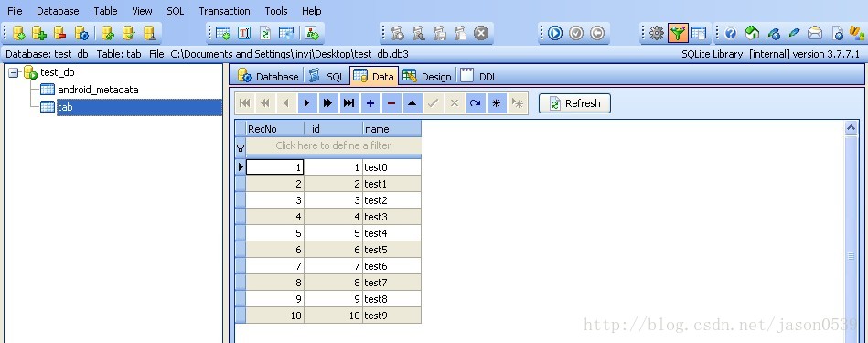This screenshot has width=868, height=343.
Task: Click the envelope email icon
Action: click(x=815, y=33)
